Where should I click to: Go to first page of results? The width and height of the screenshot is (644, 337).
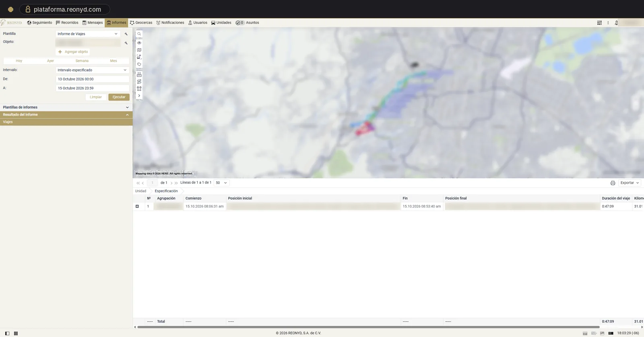tap(138, 183)
